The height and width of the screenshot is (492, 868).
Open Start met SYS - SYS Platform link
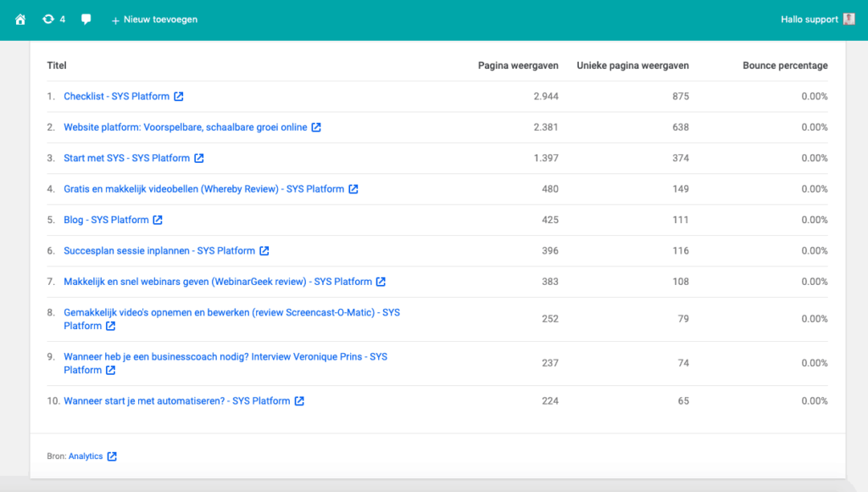[127, 158]
